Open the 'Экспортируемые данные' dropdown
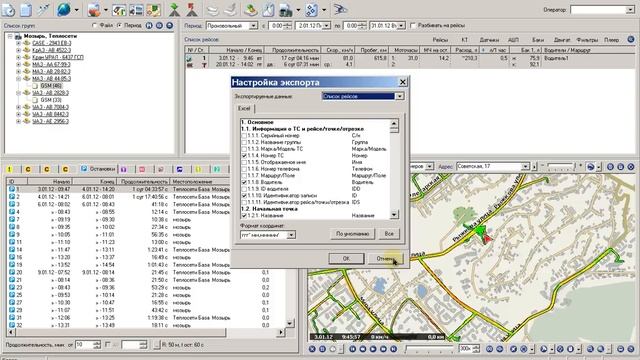Viewport: 640px width, 360px height. 399,96
